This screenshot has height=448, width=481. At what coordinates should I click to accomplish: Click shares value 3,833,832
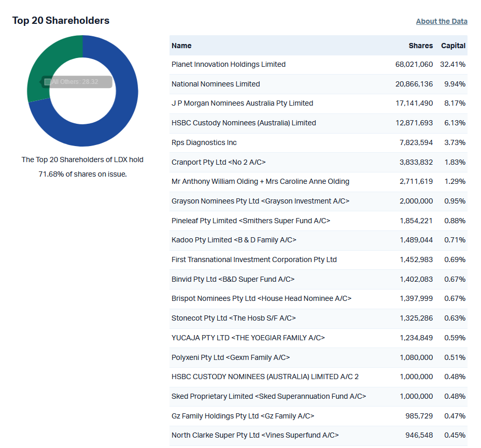(416, 162)
